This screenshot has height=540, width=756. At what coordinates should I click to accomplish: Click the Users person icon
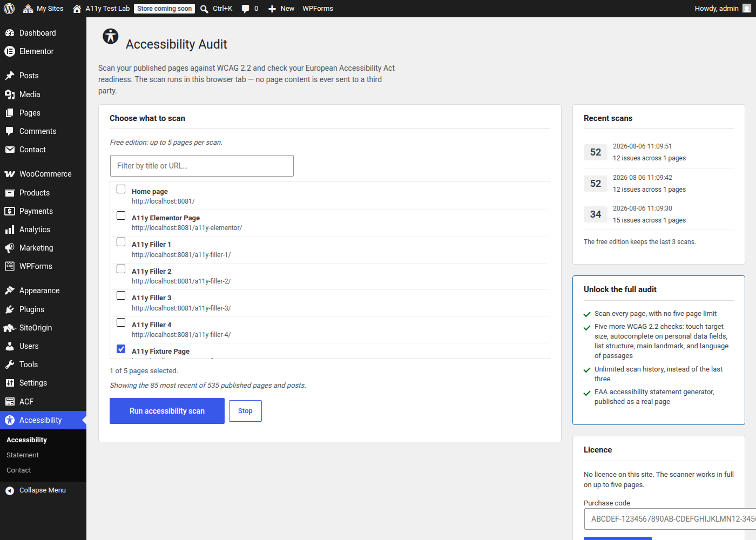click(x=10, y=346)
